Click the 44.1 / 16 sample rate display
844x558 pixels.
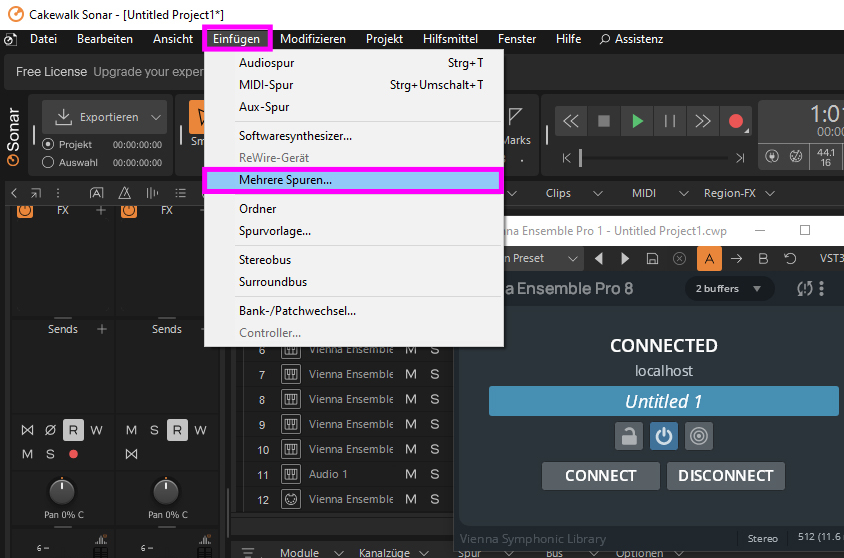tap(826, 157)
